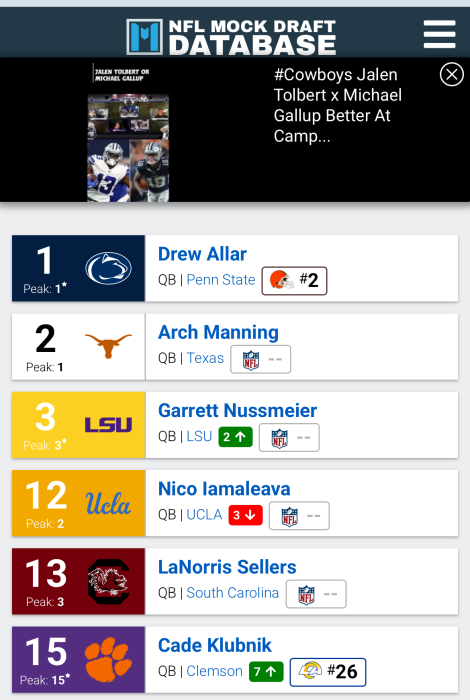Open Drew Allar's player page
This screenshot has width=470, height=700.
[x=202, y=254]
